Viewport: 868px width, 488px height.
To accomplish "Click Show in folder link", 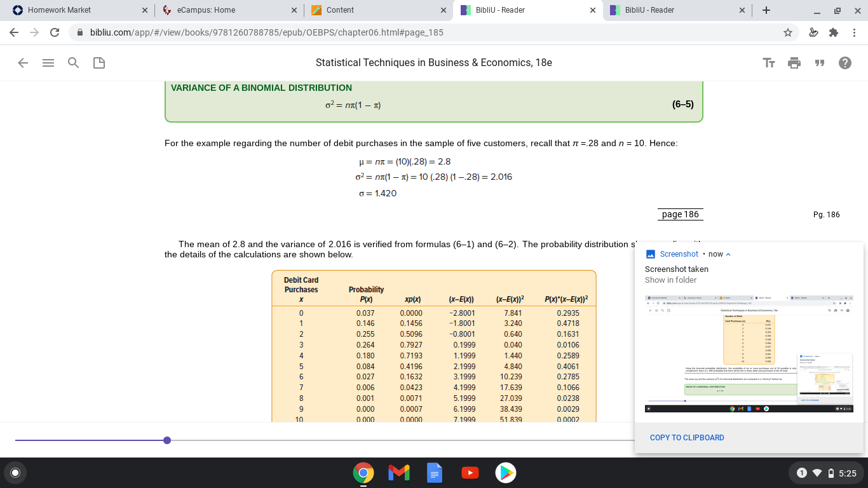I will point(670,280).
